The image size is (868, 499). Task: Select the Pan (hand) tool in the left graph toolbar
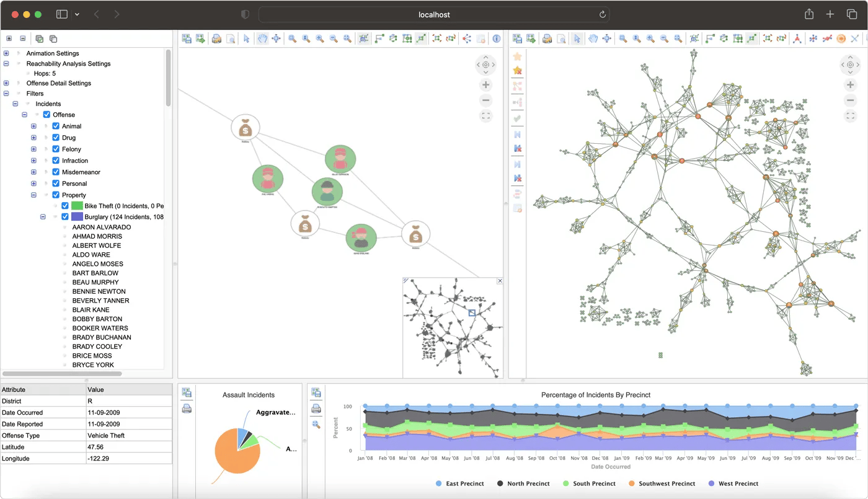pos(262,38)
